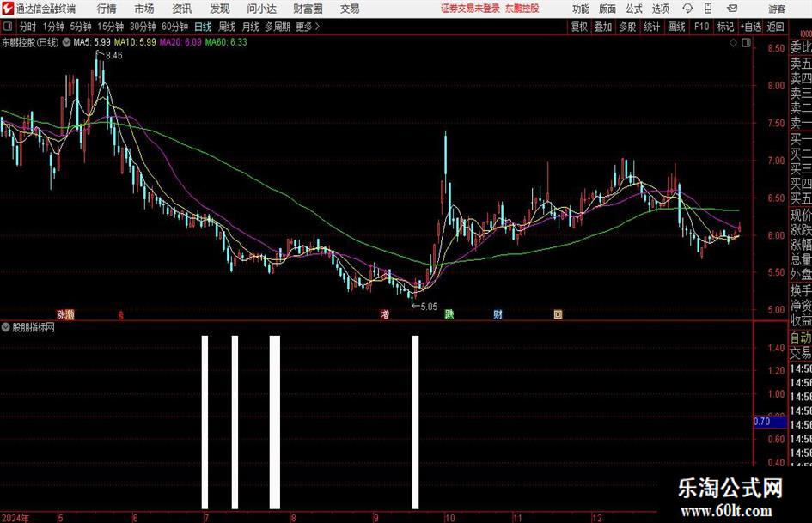Click the MA10: 5.99 indicator label

click(135, 42)
